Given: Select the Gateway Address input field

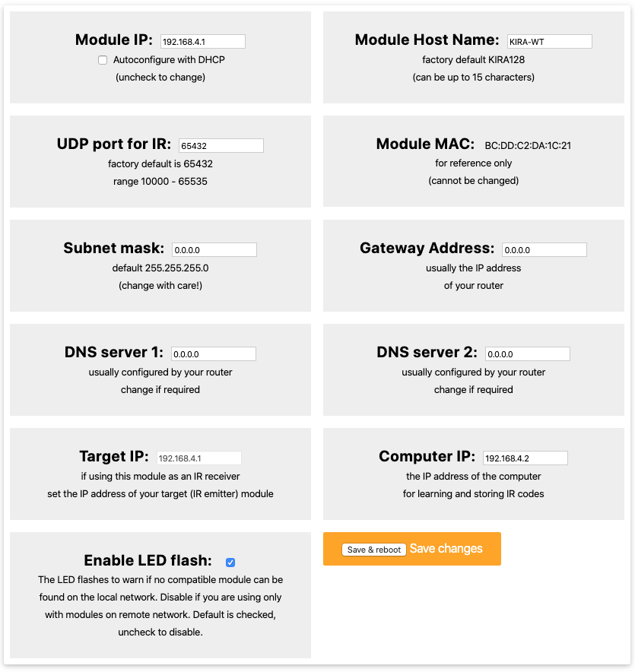Looking at the screenshot, I should click(544, 249).
